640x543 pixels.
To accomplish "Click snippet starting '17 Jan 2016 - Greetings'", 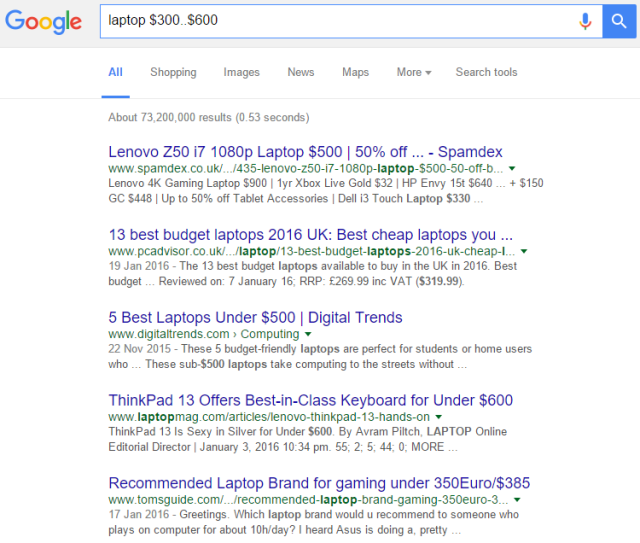I will pyautogui.click(x=313, y=522).
